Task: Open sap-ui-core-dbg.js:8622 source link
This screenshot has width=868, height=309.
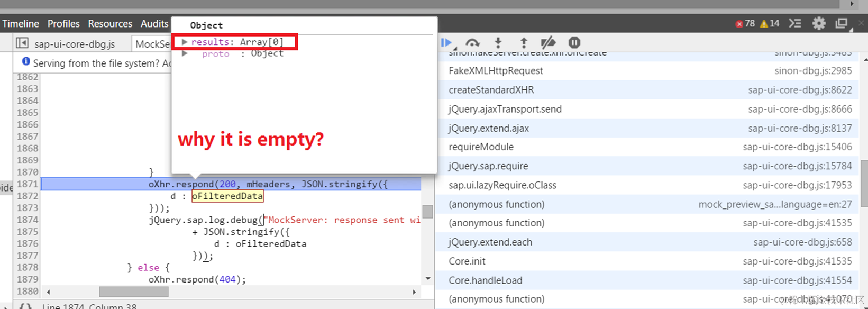Action: pyautogui.click(x=800, y=90)
